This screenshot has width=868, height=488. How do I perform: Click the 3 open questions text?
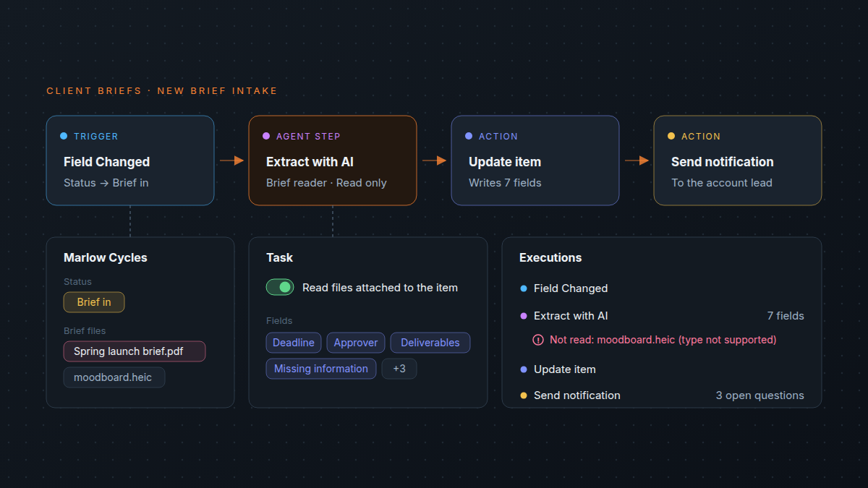click(x=760, y=395)
